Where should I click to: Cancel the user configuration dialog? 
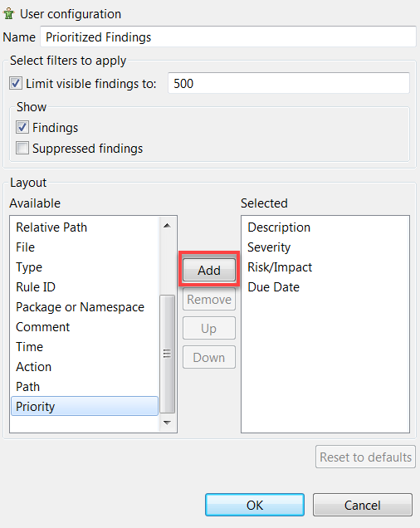363,505
